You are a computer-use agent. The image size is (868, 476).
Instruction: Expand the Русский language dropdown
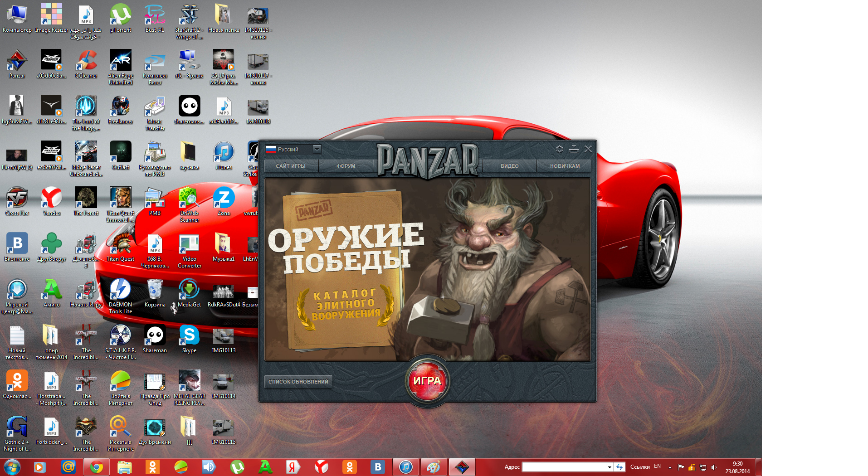(317, 149)
